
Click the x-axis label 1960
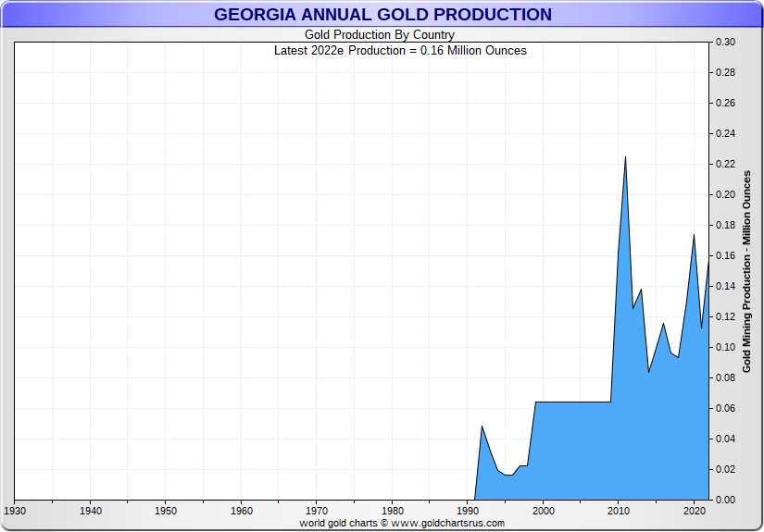coord(241,511)
